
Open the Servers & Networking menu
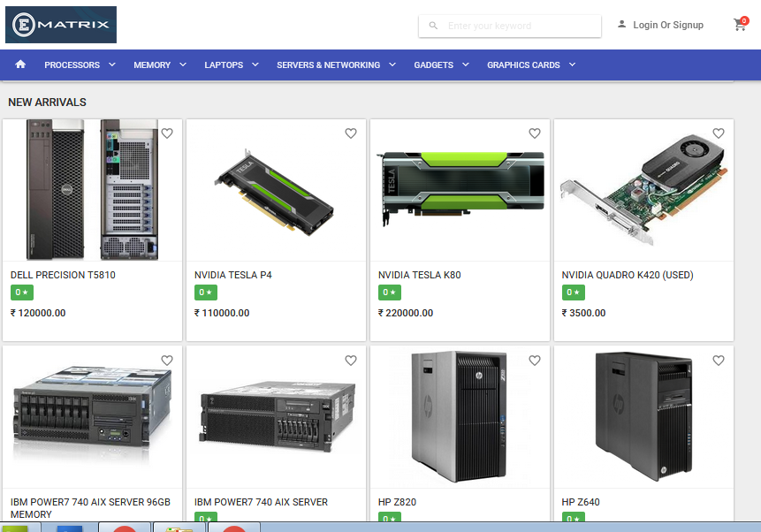point(329,65)
